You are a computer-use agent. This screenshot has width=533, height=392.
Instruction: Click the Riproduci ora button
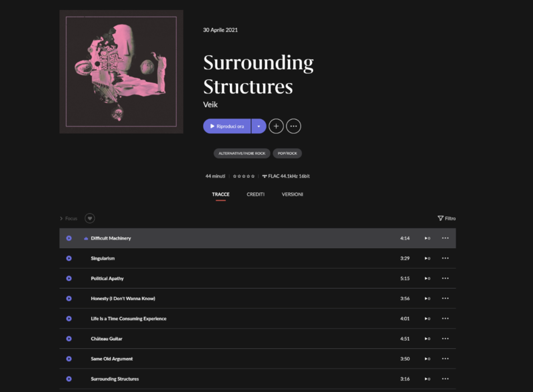(227, 126)
